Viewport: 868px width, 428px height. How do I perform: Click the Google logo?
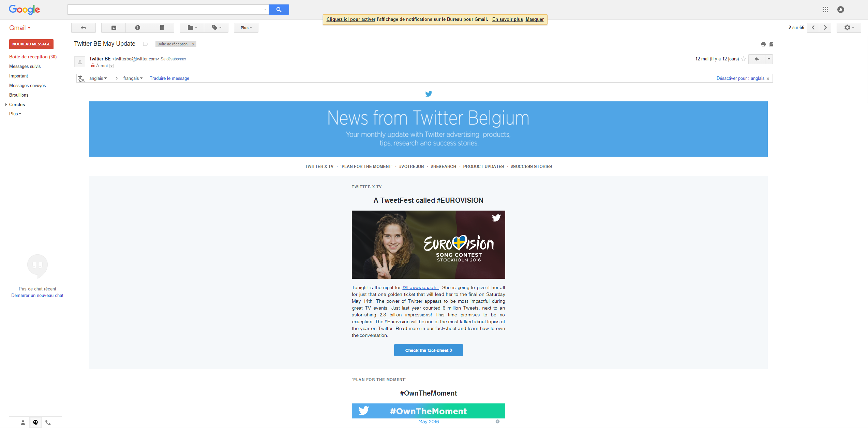click(24, 10)
